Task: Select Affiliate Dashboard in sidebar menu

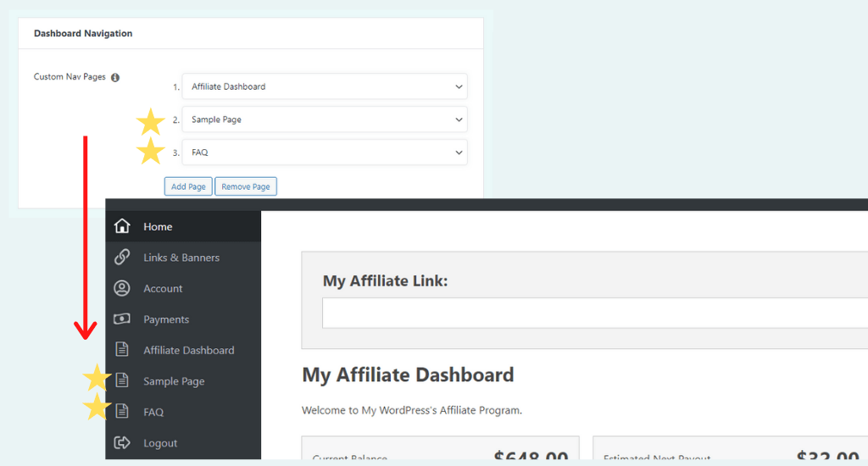Action: (183, 350)
